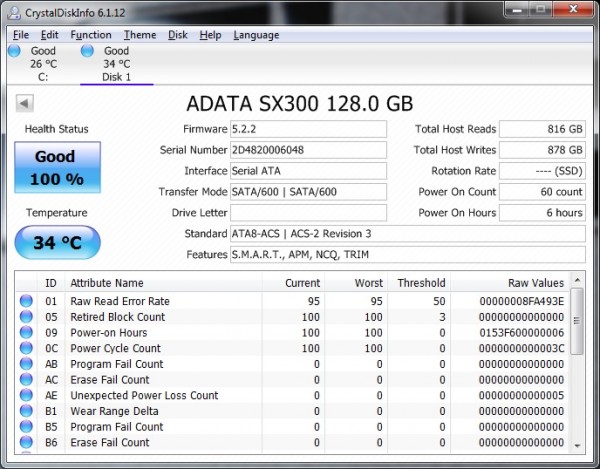This screenshot has height=469, width=600.
Task: Click Power On Count value 60 count
Action: pyautogui.click(x=542, y=192)
